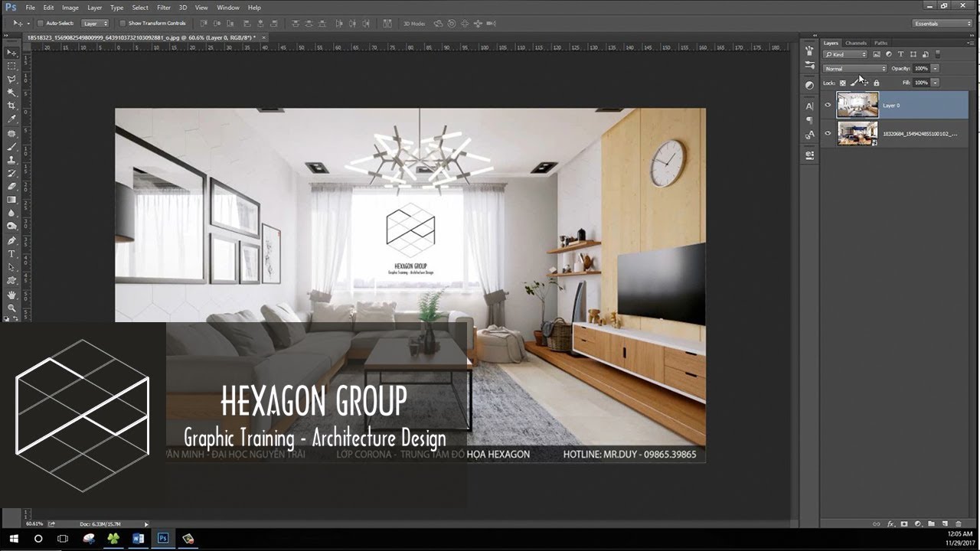
Task: Open the Image menu
Action: 70,8
